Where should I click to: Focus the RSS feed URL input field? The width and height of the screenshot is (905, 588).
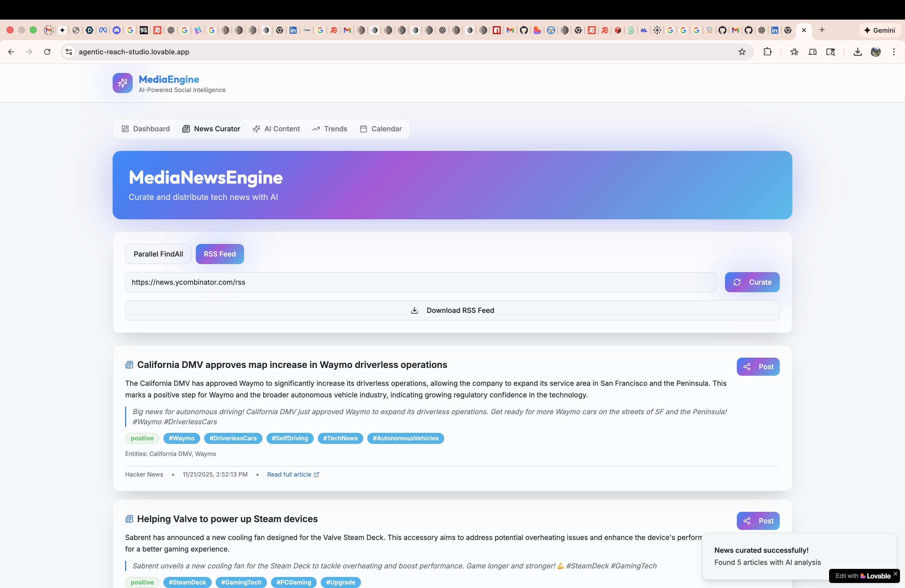coord(421,282)
